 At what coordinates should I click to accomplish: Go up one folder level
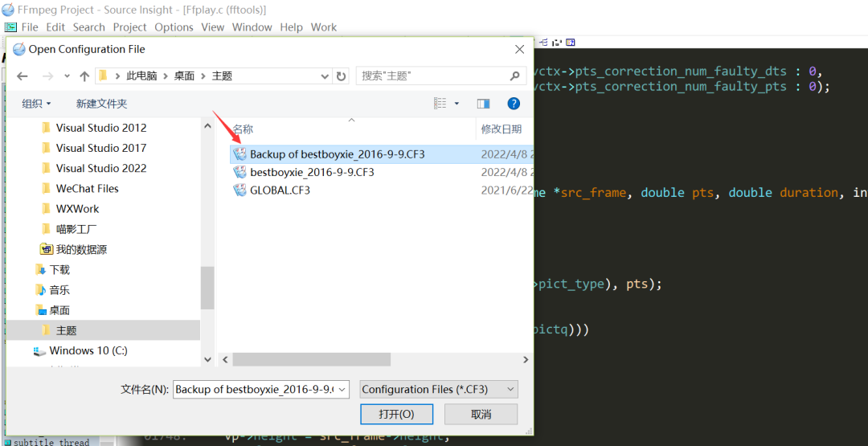click(84, 76)
